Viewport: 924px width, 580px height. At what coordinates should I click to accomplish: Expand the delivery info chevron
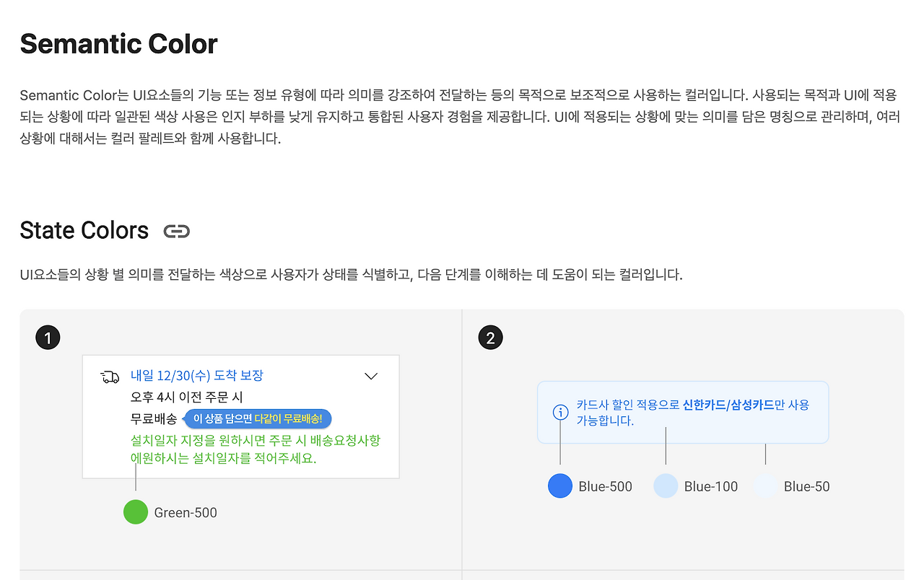click(x=371, y=376)
